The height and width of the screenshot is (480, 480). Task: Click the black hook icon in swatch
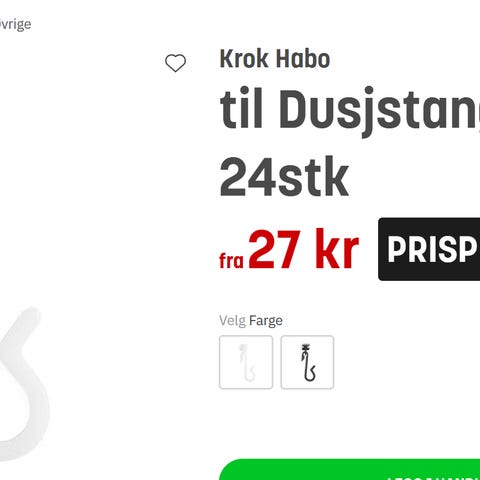point(308,363)
